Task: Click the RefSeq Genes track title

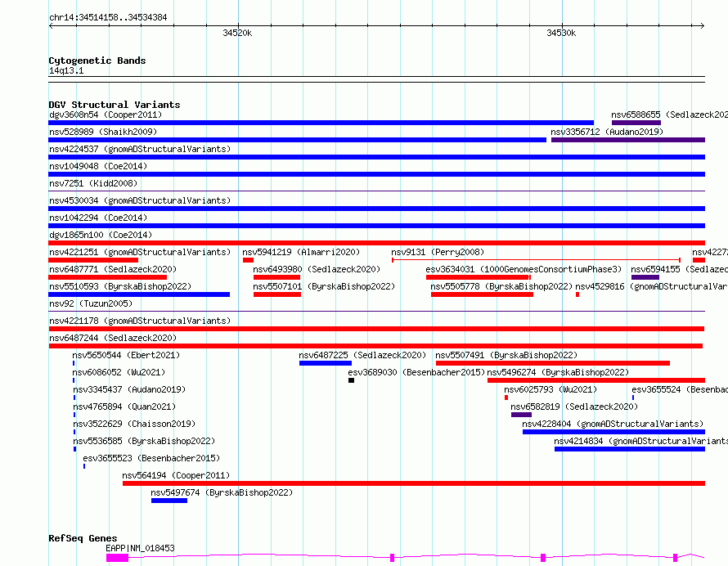Action: click(x=83, y=538)
